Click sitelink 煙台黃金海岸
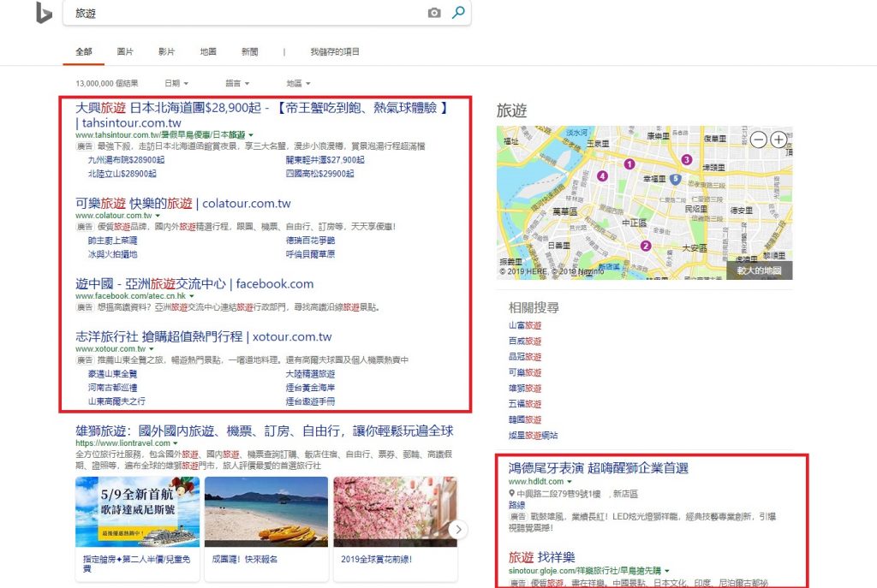The width and height of the screenshot is (877, 588). [310, 388]
